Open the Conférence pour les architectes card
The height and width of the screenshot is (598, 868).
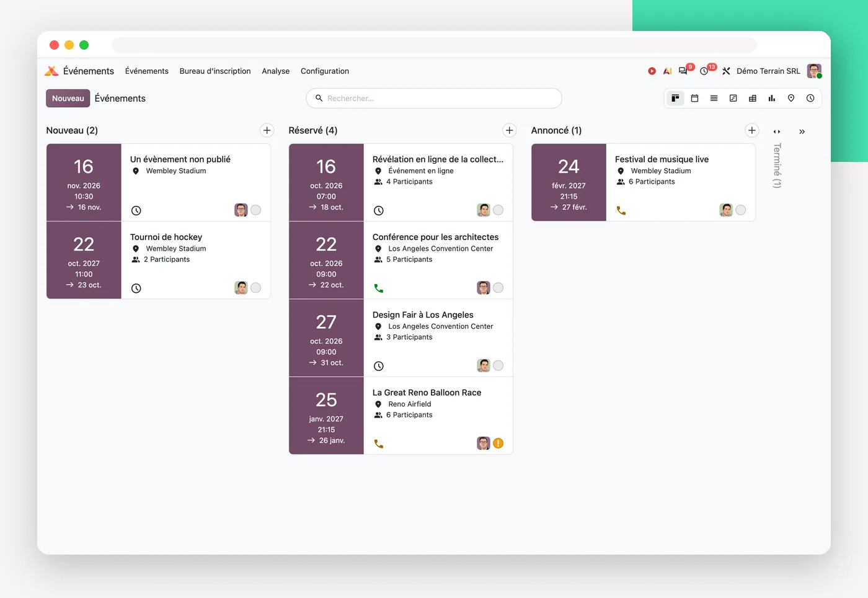click(401, 260)
